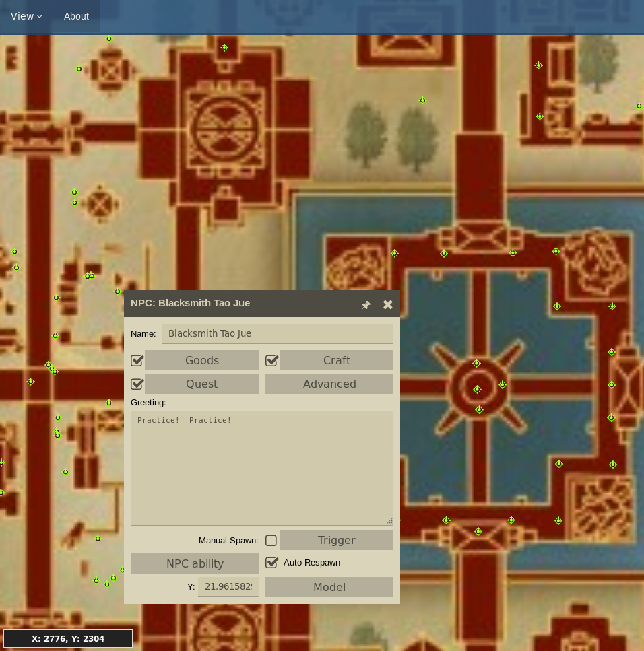
Task: Disable the Quest checkbox
Action: [x=137, y=384]
